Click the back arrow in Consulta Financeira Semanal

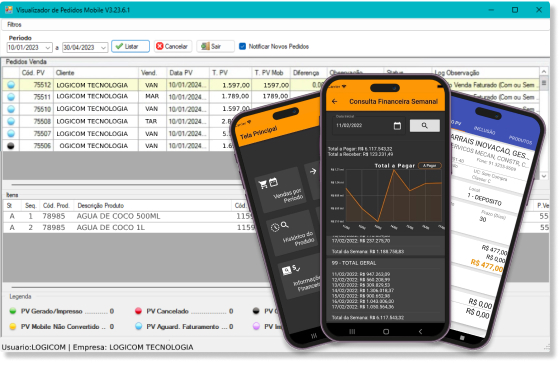(x=334, y=102)
